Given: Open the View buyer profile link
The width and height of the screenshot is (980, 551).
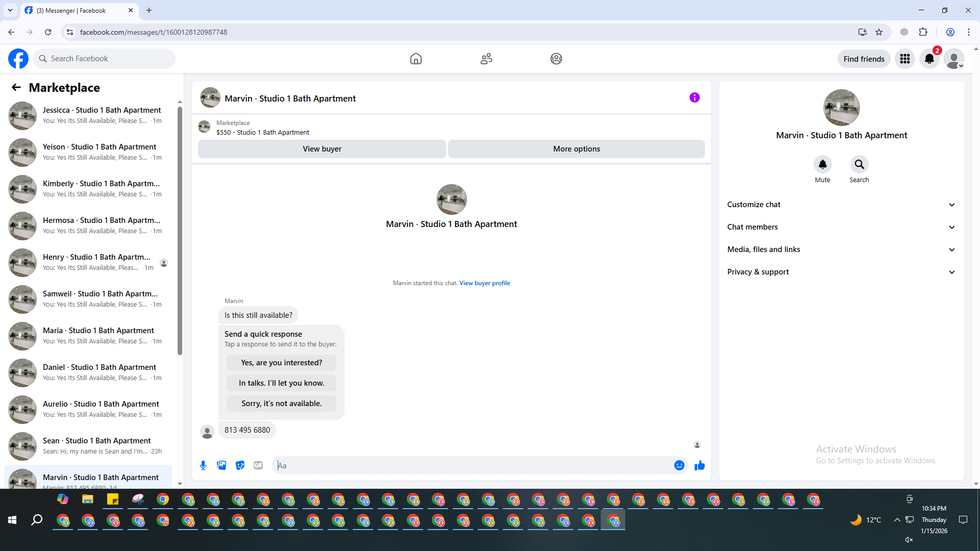Looking at the screenshot, I should pyautogui.click(x=484, y=283).
